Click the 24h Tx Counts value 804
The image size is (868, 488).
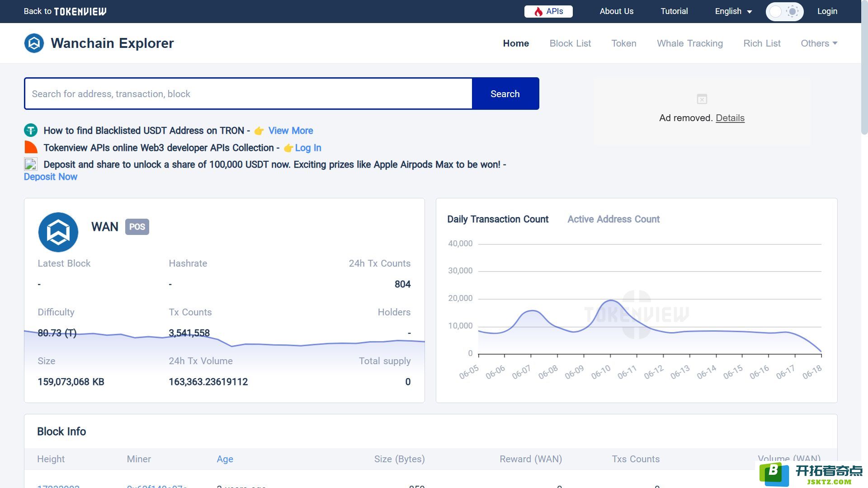(402, 284)
